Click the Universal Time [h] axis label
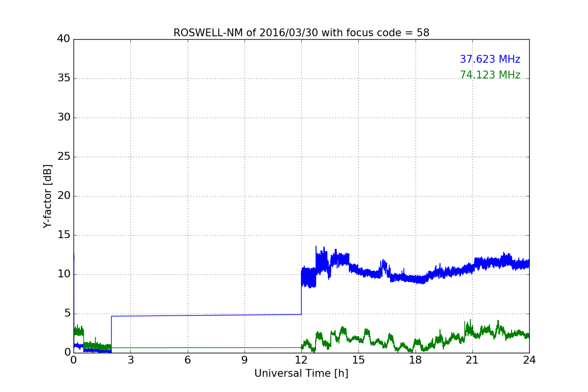The width and height of the screenshot is (588, 392). click(301, 373)
